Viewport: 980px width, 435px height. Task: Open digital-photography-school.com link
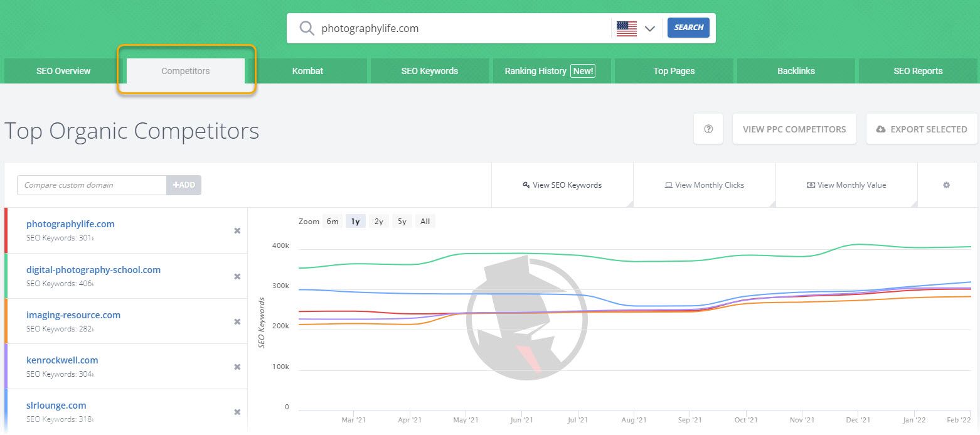tap(93, 270)
